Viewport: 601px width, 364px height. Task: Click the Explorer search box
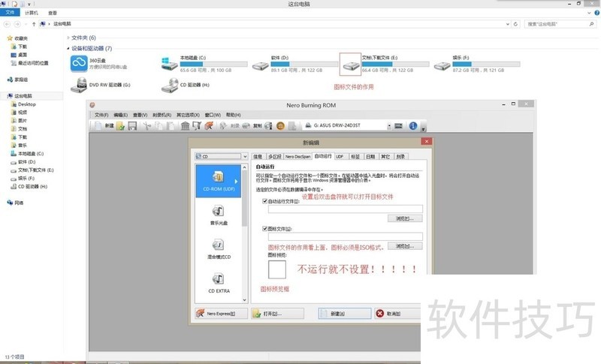(x=560, y=24)
